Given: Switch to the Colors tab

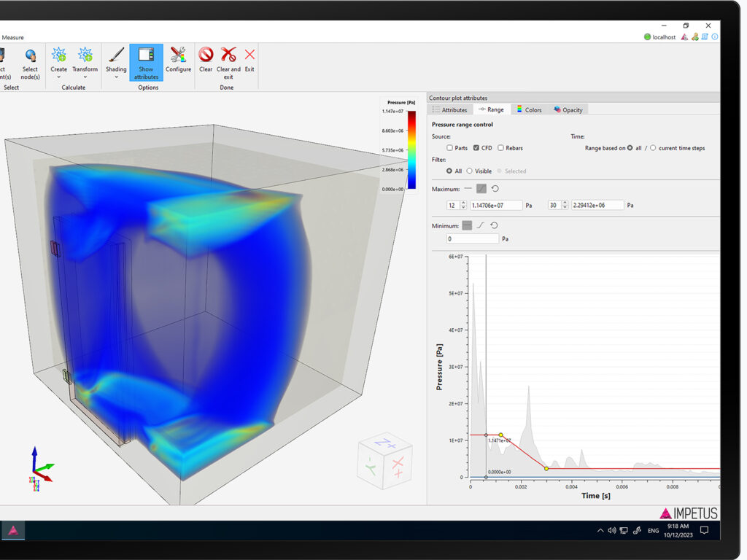Looking at the screenshot, I should click(x=529, y=109).
